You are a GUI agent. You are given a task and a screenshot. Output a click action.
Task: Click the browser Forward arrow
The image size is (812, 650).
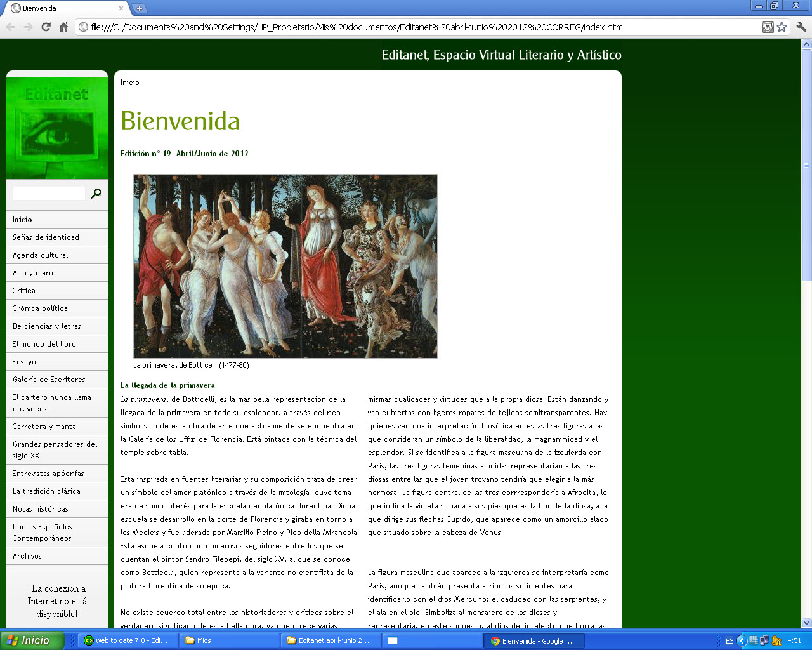click(x=28, y=27)
